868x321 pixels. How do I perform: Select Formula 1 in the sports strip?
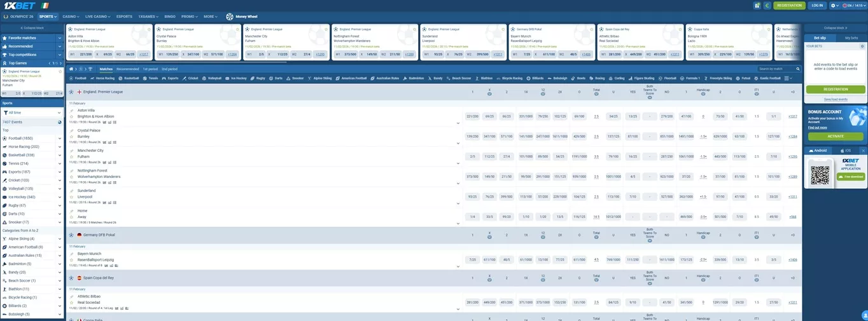click(690, 78)
